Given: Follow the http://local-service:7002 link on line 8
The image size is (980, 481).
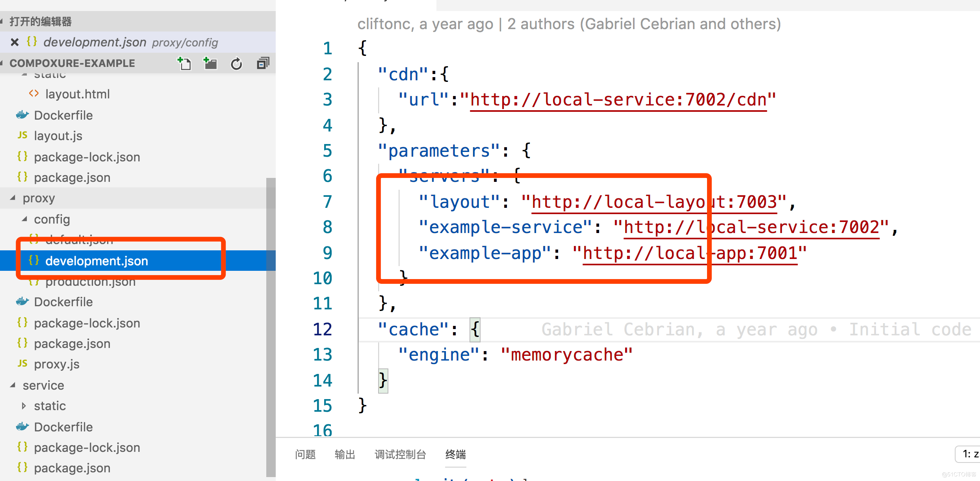Looking at the screenshot, I should click(x=752, y=228).
